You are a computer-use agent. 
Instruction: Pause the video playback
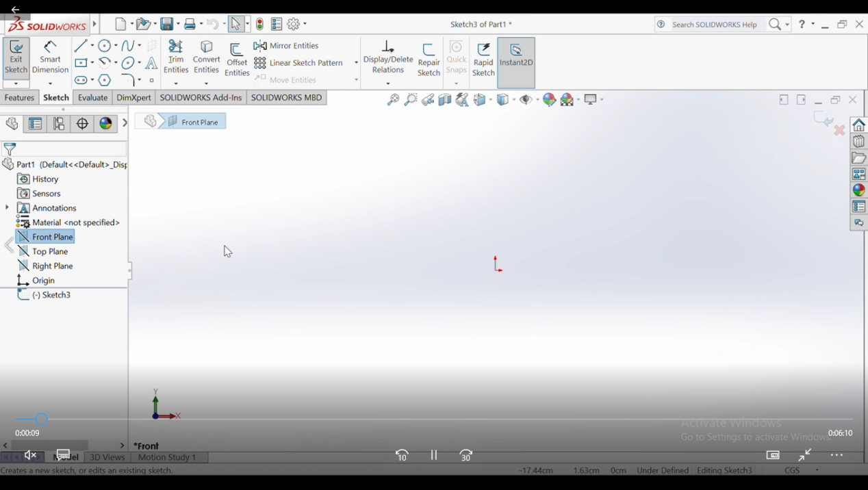tap(434, 455)
